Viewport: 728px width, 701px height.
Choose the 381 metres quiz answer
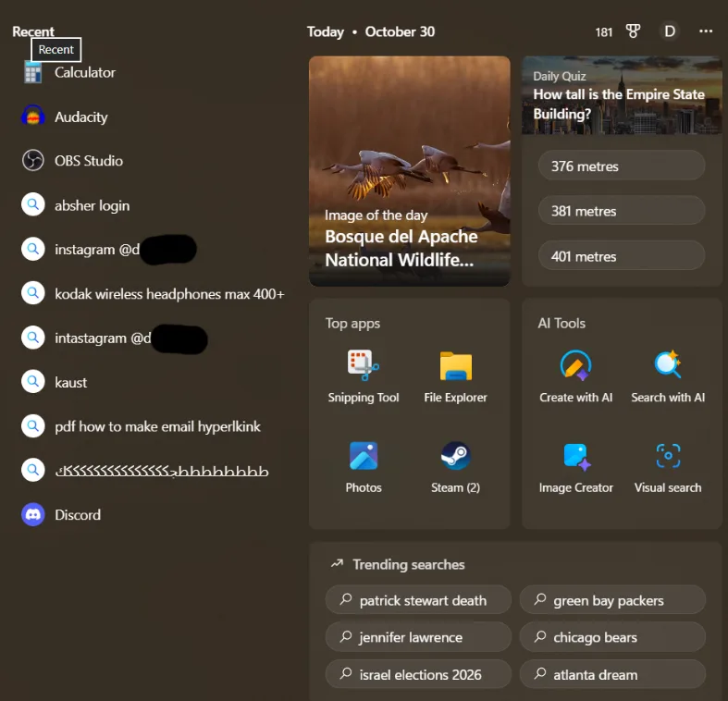pyautogui.click(x=622, y=210)
